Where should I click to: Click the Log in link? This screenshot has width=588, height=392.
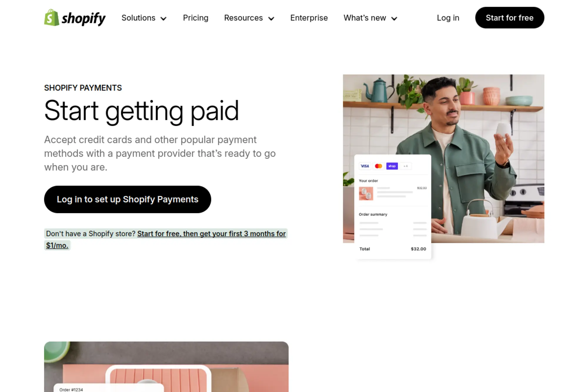coord(448,18)
